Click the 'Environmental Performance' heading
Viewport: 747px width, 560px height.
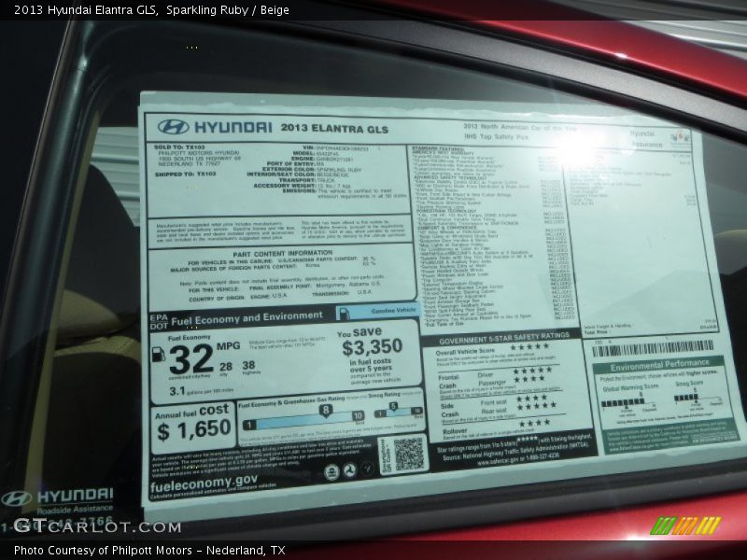coord(660,365)
